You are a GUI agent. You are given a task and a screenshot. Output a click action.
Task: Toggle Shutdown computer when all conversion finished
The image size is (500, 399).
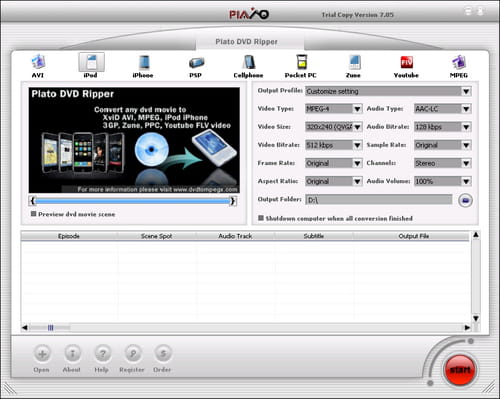pos(261,218)
